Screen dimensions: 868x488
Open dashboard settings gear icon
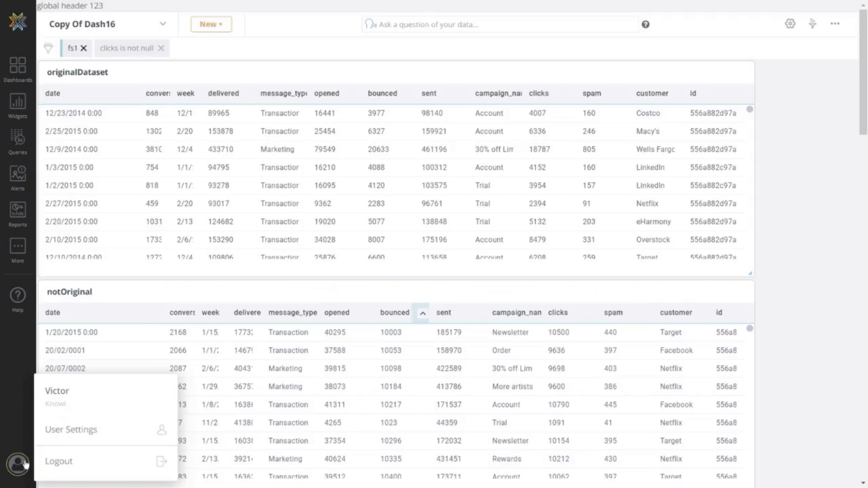[790, 24]
